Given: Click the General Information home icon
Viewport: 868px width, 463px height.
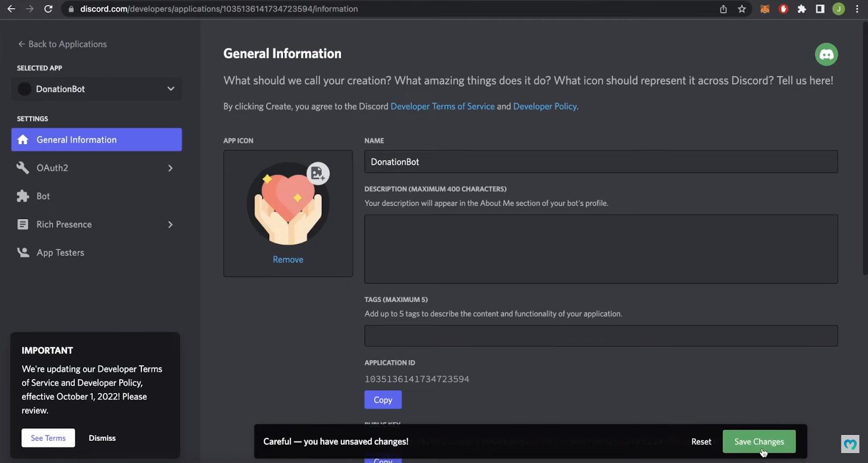Looking at the screenshot, I should [23, 140].
